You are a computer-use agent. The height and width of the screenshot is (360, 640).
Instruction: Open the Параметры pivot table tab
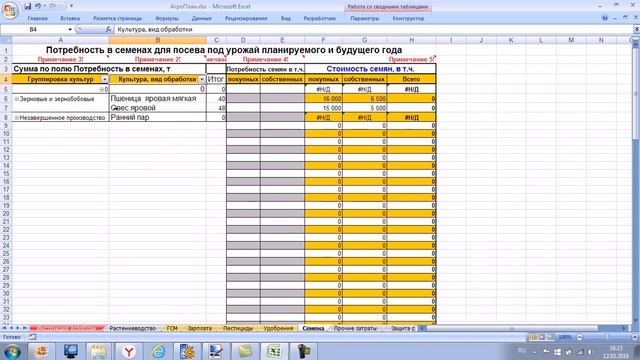point(364,18)
